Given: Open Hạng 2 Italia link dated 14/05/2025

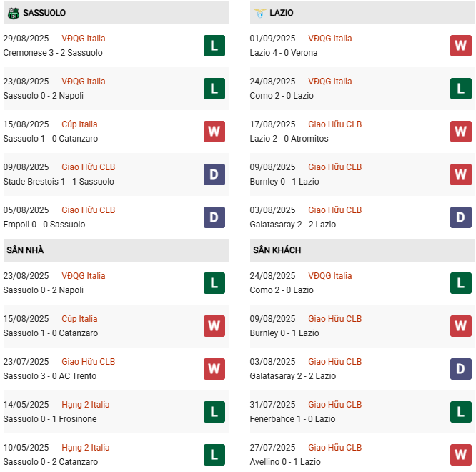Looking at the screenshot, I should coord(86,405).
